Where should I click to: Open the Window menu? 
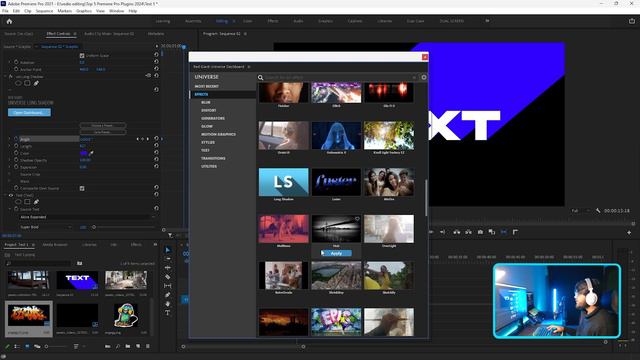(116, 11)
